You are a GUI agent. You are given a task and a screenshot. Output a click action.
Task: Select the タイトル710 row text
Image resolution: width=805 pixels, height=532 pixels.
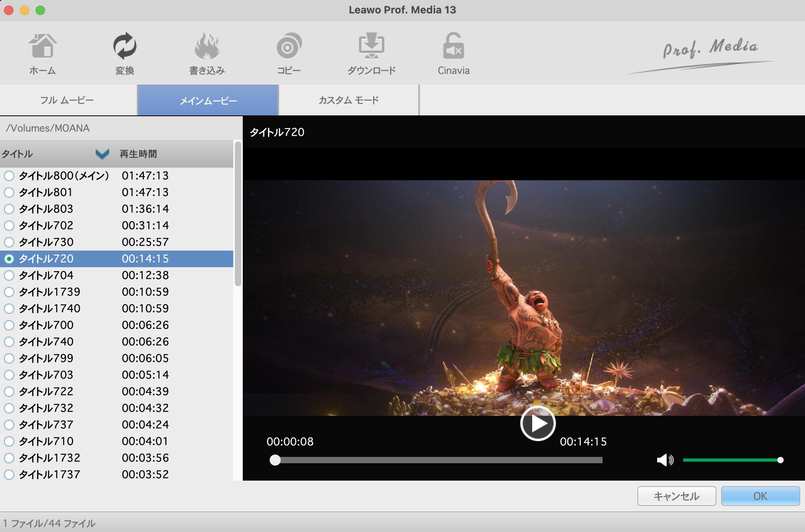[x=46, y=441]
